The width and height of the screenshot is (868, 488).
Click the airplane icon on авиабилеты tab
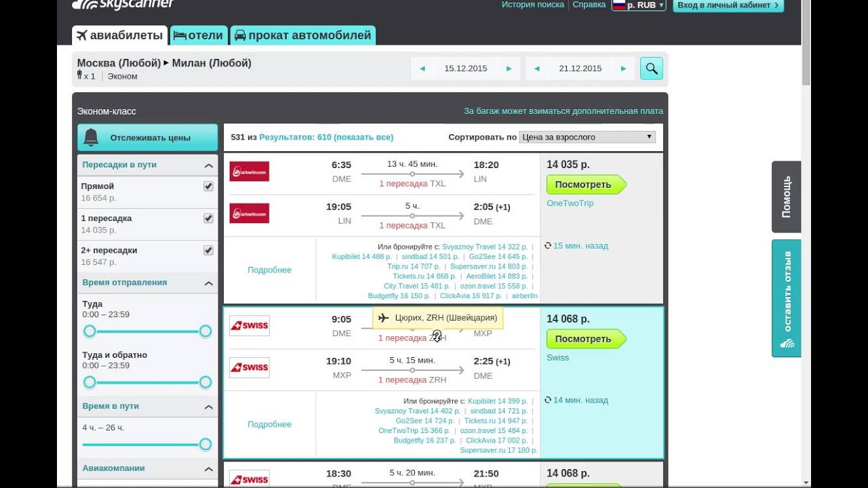tap(82, 35)
